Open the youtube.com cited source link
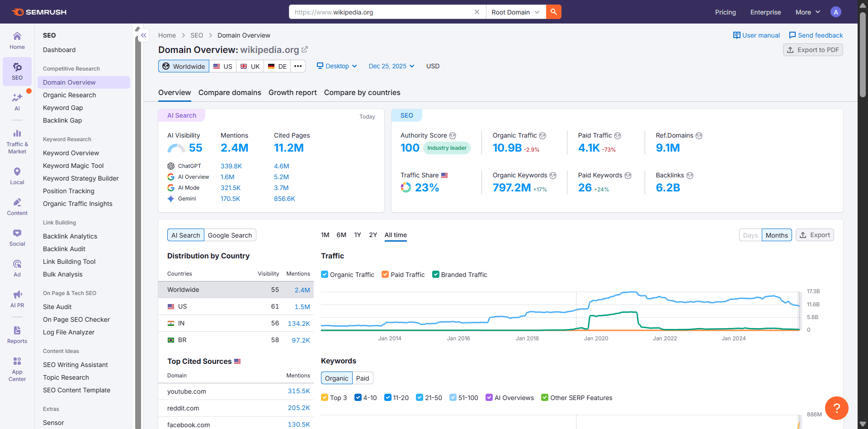This screenshot has width=868, height=429. click(186, 391)
